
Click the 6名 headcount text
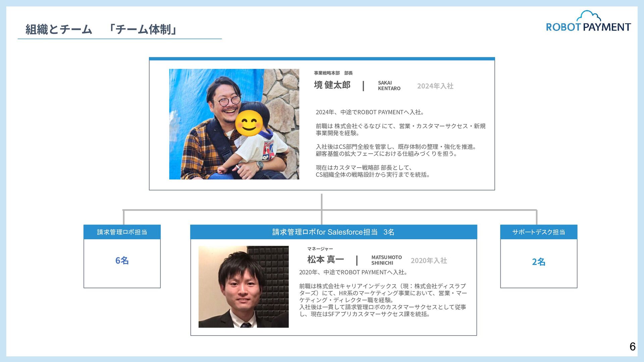122,260
